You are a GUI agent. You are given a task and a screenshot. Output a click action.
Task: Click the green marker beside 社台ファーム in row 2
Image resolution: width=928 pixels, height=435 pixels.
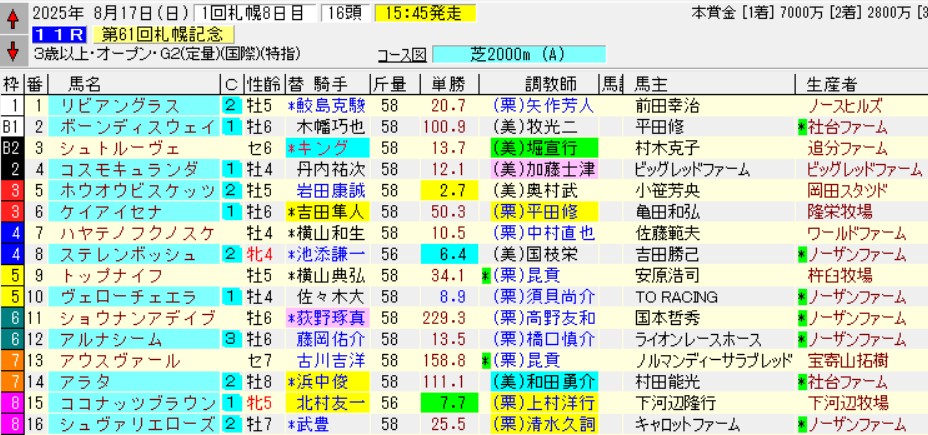point(802,126)
